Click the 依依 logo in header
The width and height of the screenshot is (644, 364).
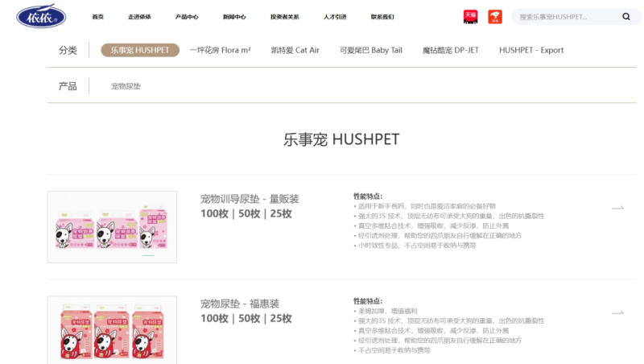42,16
